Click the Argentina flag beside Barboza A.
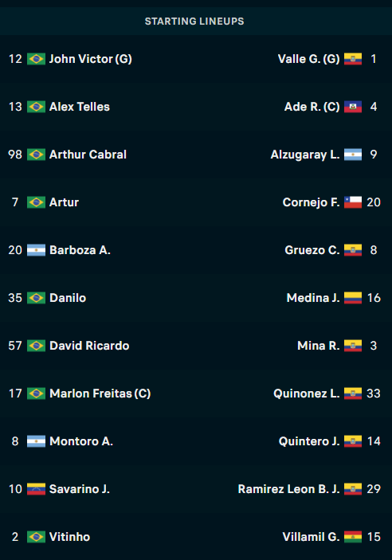Image resolution: width=392 pixels, height=560 pixels. [36, 250]
